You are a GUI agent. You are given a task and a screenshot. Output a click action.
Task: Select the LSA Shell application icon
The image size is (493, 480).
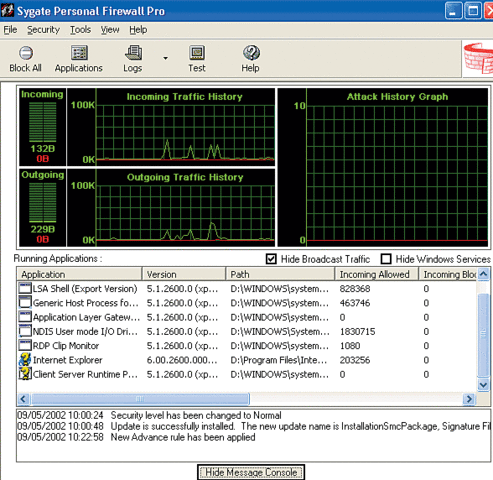click(x=25, y=289)
